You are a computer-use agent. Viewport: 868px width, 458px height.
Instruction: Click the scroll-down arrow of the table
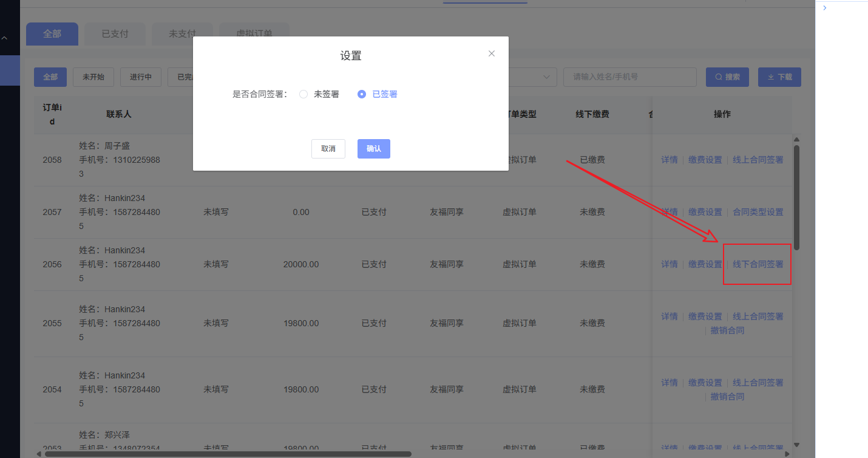click(796, 445)
